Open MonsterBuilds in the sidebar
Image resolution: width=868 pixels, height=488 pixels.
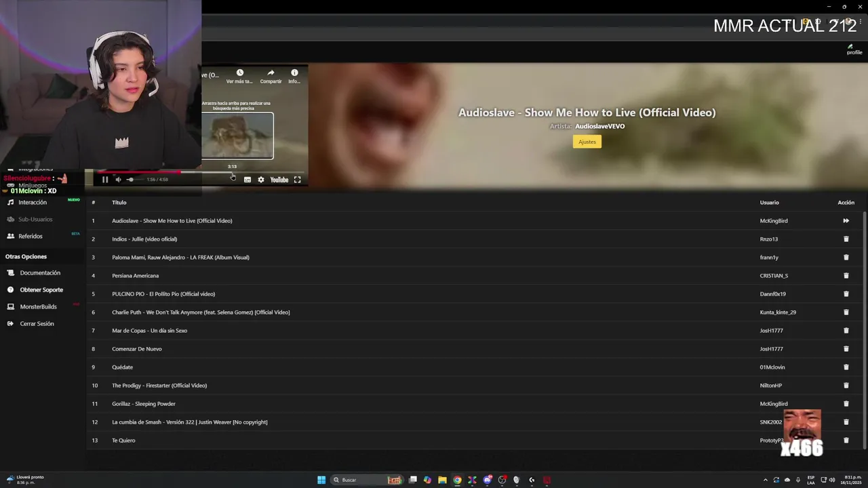(38, 306)
